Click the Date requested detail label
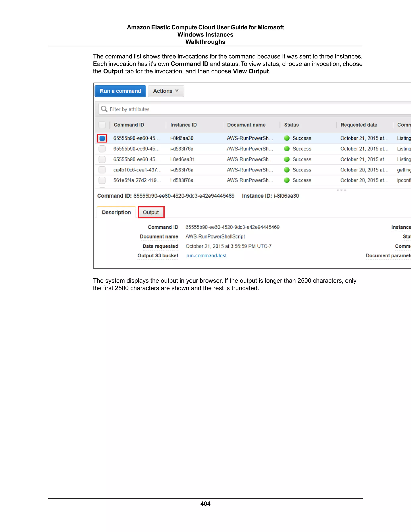The width and height of the screenshot is (411, 532). click(x=161, y=246)
